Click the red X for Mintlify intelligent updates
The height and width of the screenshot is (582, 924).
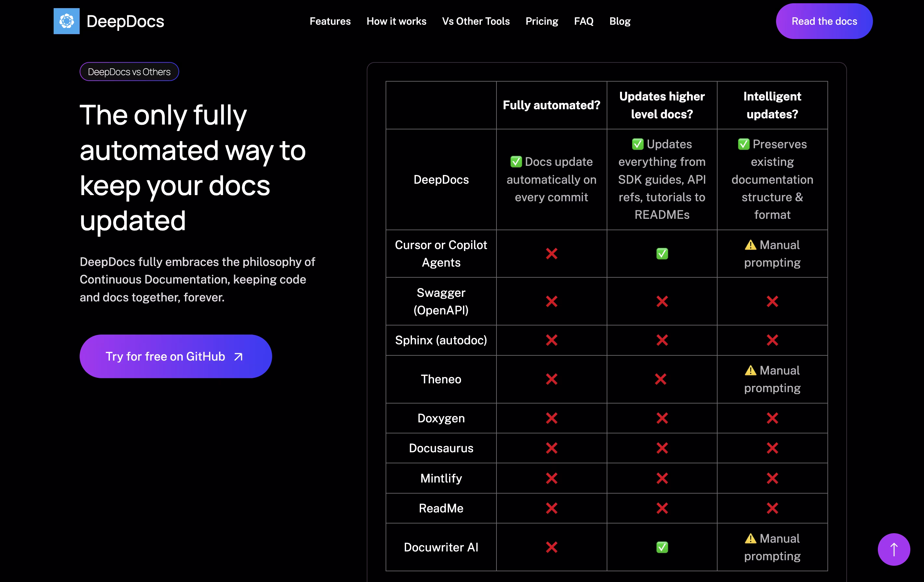pyautogui.click(x=772, y=478)
